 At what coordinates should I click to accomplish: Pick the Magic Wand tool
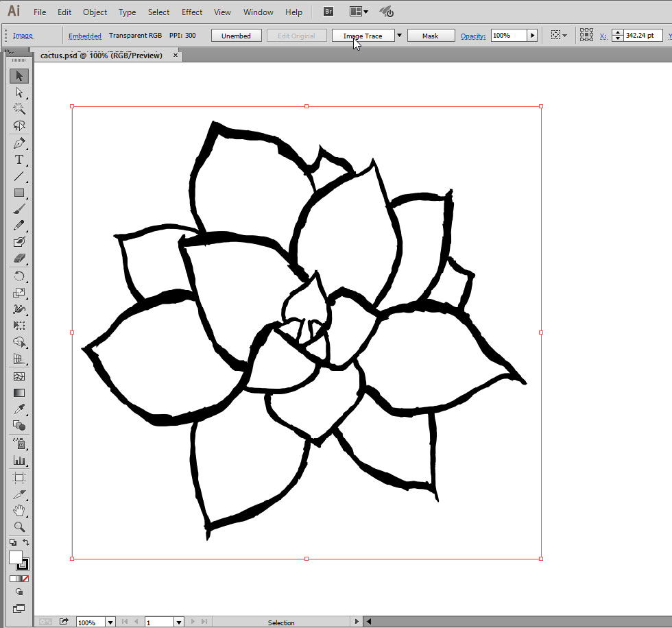[x=19, y=108]
